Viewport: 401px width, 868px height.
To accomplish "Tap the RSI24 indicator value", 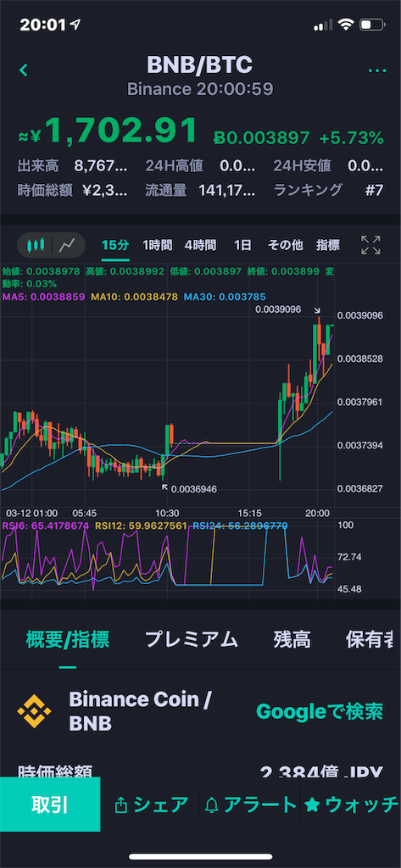I will pos(240,526).
